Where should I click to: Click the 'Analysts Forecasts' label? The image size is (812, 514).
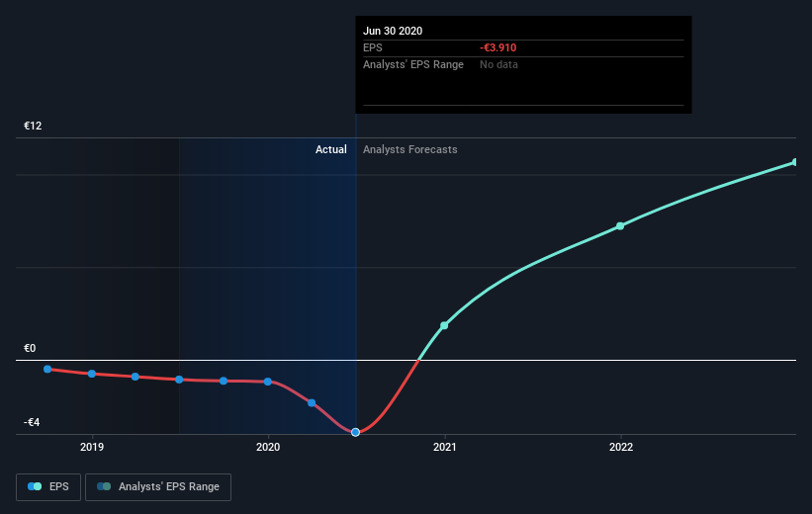tap(410, 149)
